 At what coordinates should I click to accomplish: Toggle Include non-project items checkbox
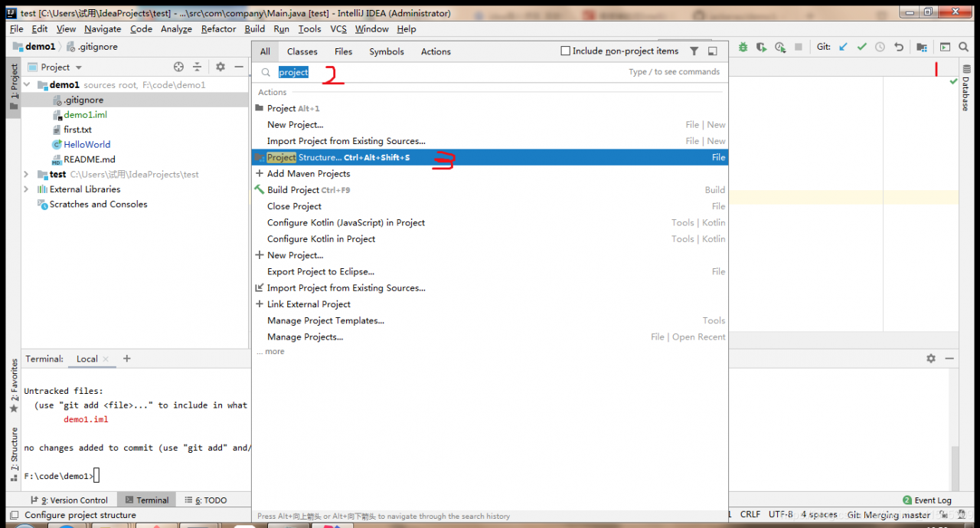pos(566,51)
